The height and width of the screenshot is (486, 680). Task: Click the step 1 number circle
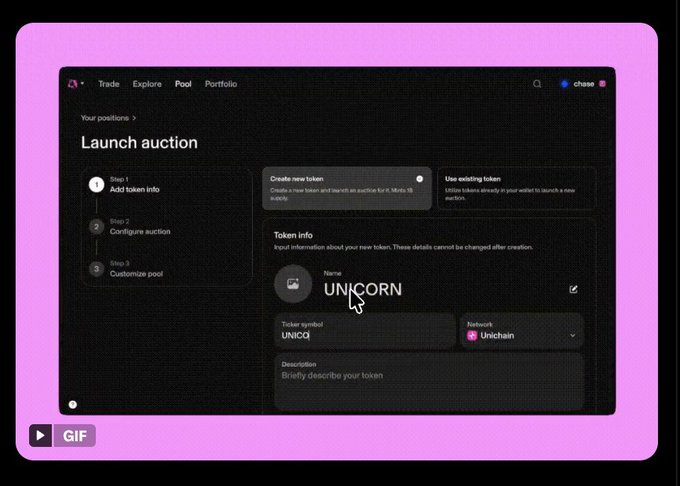[96, 185]
